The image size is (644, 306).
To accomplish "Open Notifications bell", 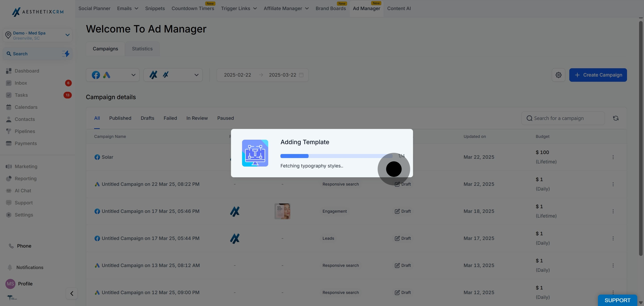I will [10, 267].
